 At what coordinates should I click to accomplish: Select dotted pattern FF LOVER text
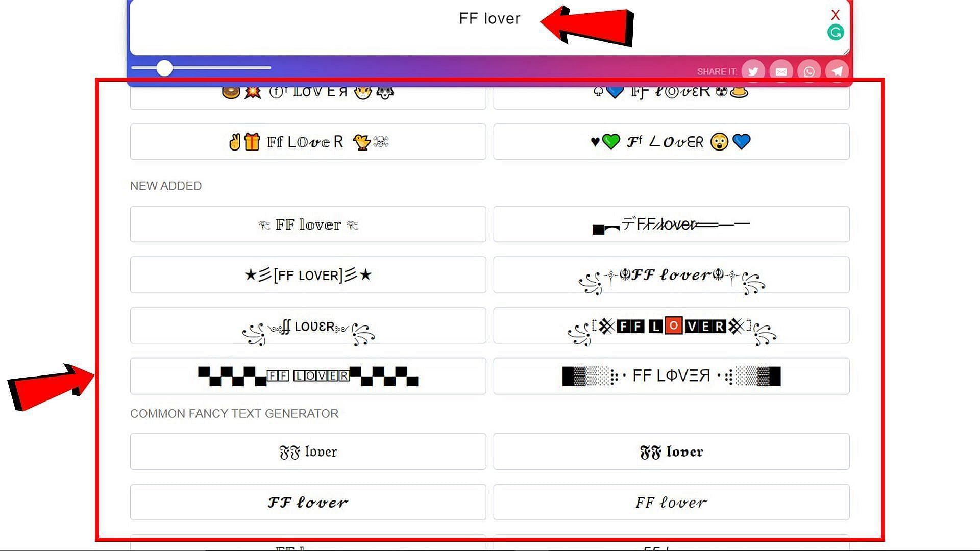point(671,376)
